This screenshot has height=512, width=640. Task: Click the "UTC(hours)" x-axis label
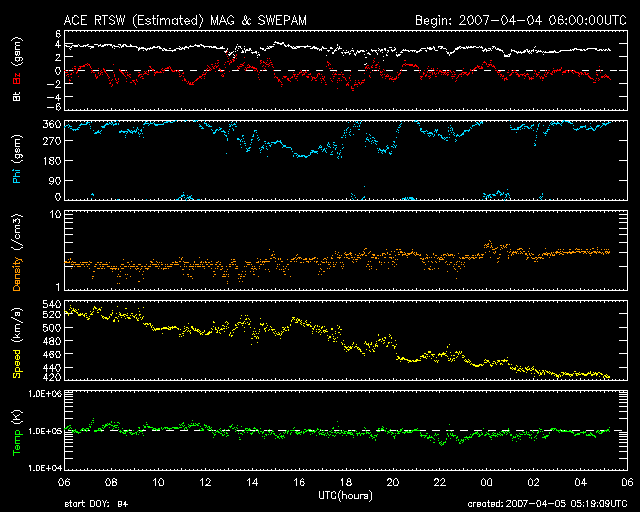(x=345, y=496)
